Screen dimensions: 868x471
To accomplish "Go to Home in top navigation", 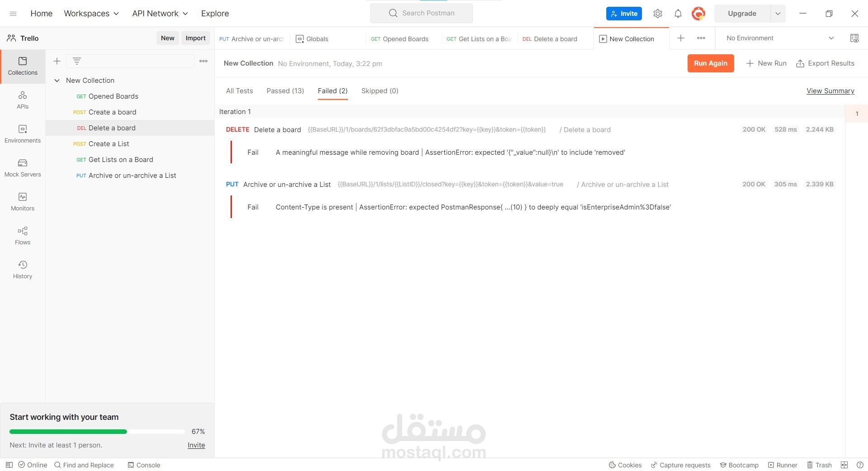I will pyautogui.click(x=42, y=14).
